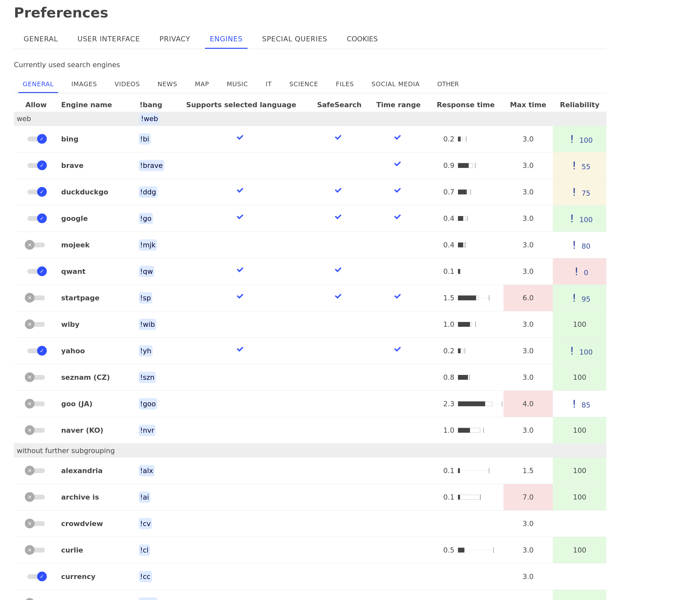Click the goo (JA) reliability exclamation icon
The image size is (700, 600).
tap(574, 404)
